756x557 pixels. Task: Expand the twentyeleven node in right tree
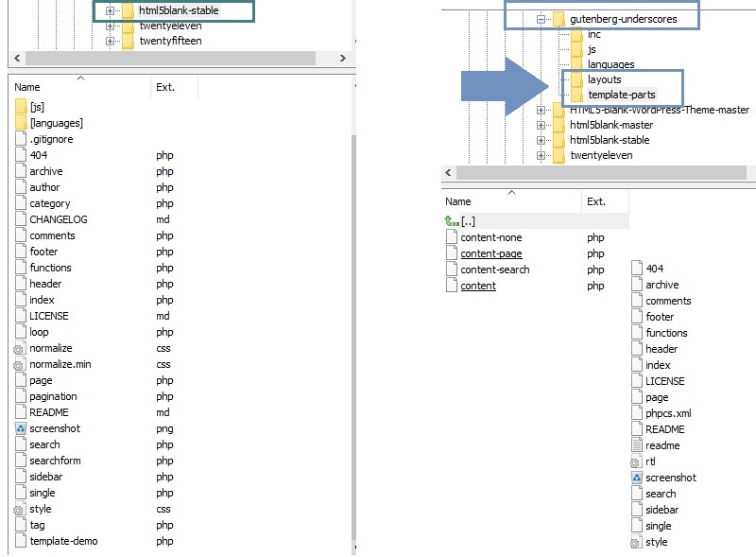pos(541,155)
